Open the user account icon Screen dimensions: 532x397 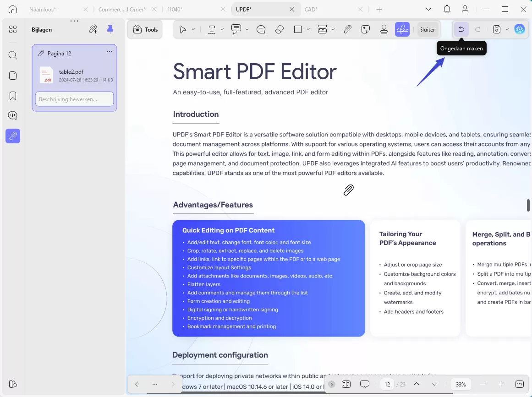465,9
